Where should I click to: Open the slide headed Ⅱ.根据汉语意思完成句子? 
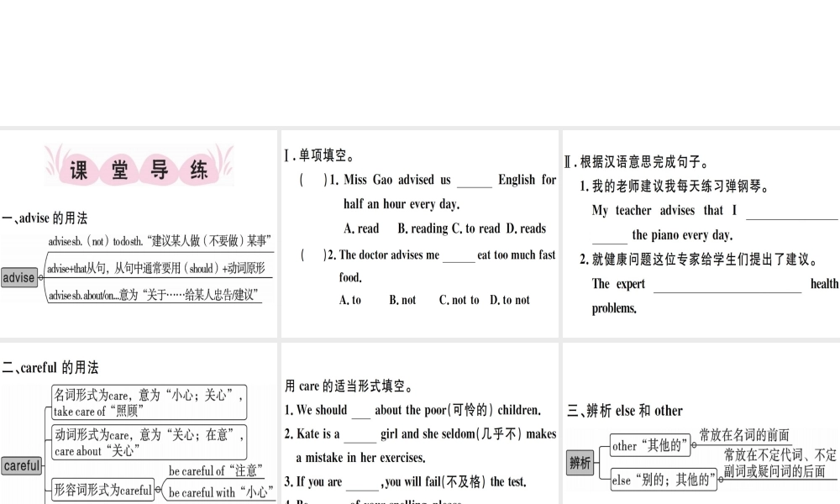click(701, 234)
